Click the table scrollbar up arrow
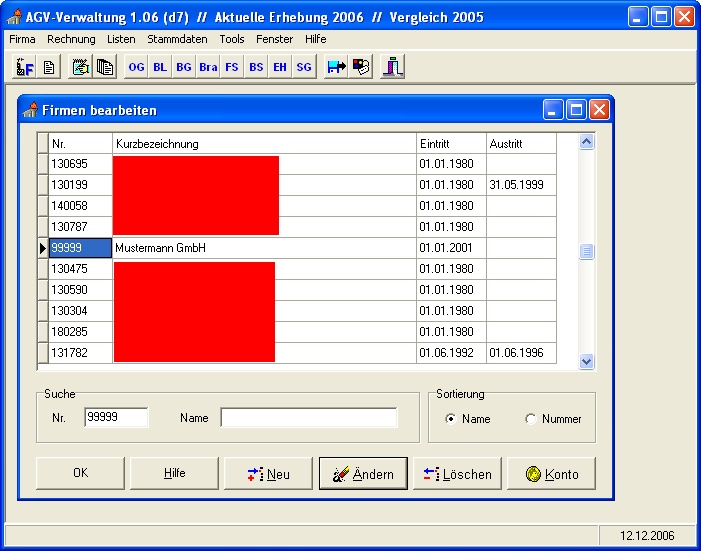Image resolution: width=701 pixels, height=551 pixels. coord(587,142)
